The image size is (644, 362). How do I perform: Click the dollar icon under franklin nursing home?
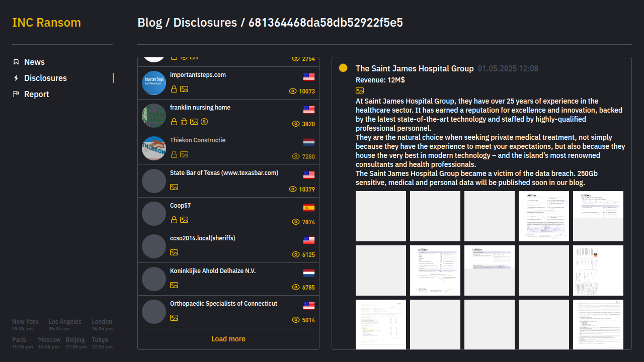(204, 122)
